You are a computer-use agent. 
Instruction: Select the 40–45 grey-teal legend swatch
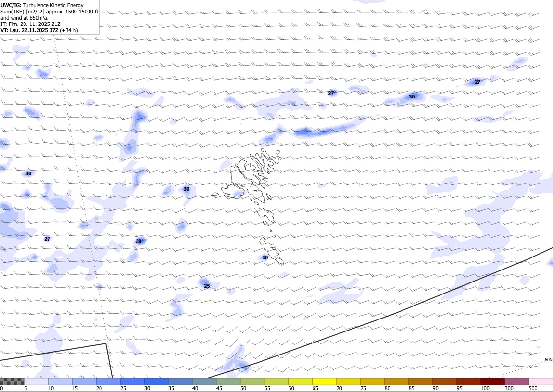click(x=204, y=381)
